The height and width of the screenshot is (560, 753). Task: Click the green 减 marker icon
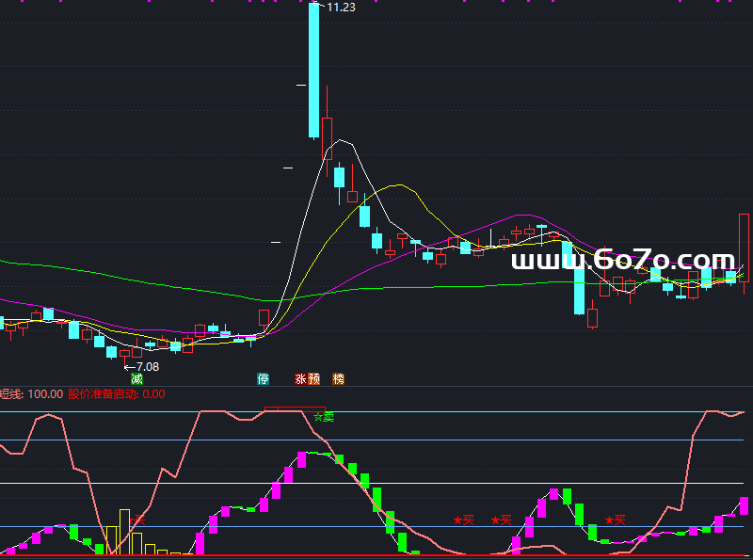tap(137, 379)
